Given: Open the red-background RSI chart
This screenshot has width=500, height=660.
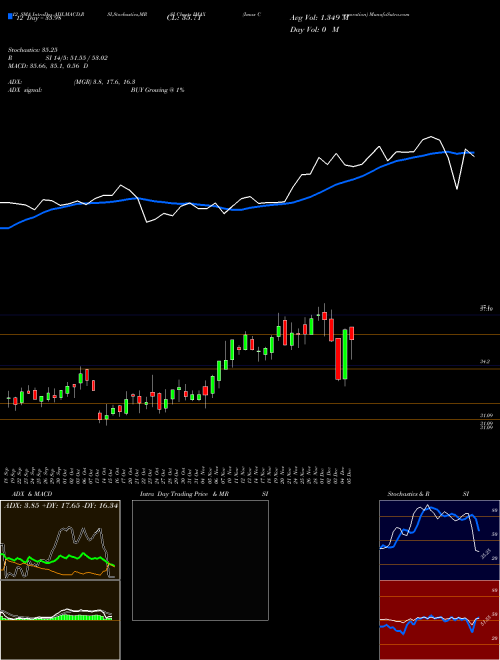Looking at the screenshot, I should point(439,620).
